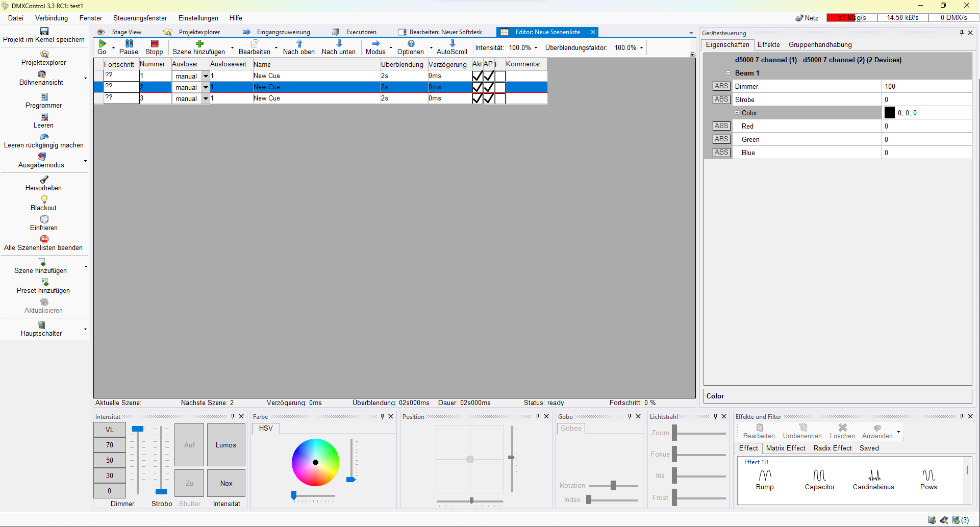Click the HSV color wheel
The image size is (980, 527).
tap(315, 462)
